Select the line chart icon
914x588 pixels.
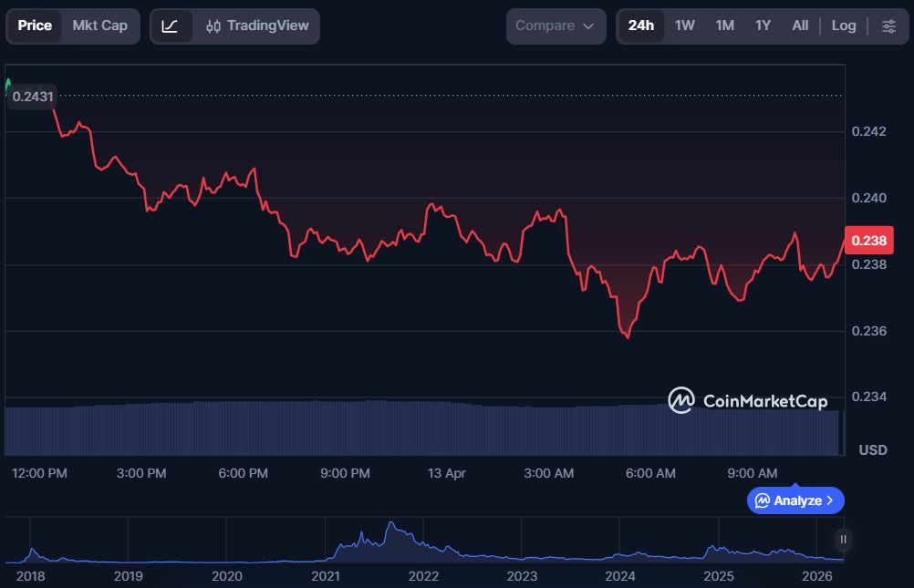(171, 26)
